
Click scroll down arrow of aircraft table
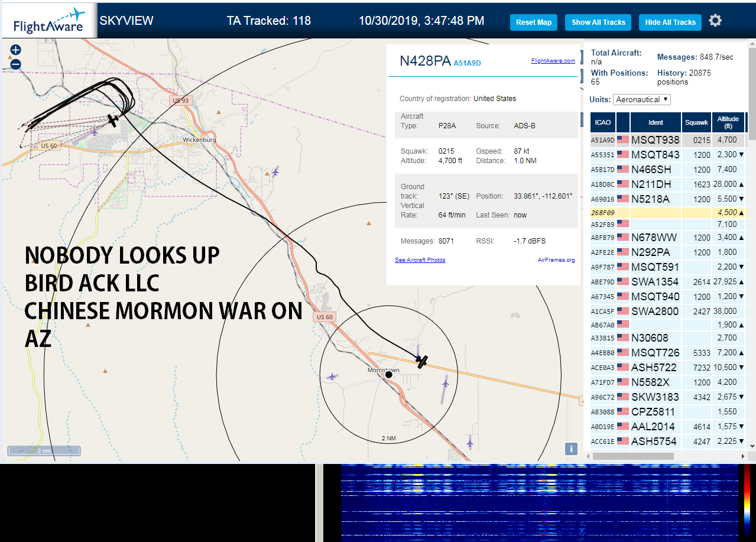(x=752, y=446)
